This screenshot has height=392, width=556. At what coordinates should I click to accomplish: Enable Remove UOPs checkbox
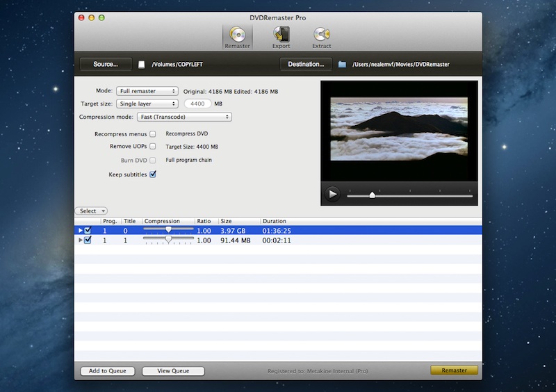pos(153,147)
